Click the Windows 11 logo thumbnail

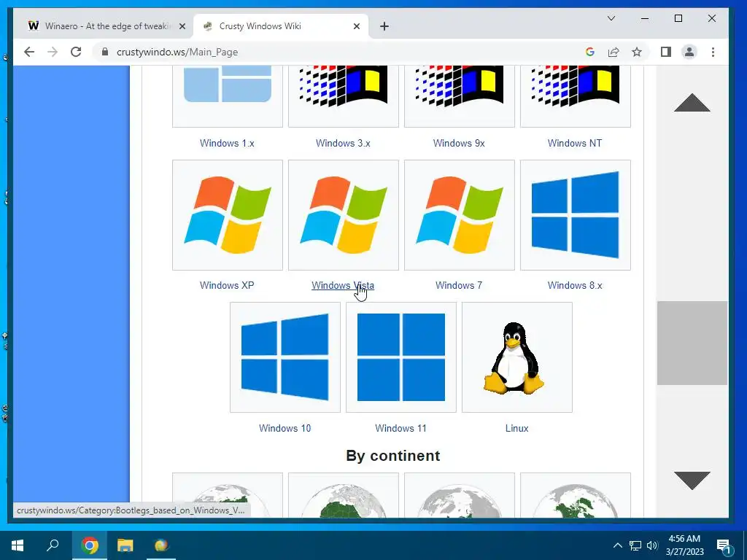point(400,357)
